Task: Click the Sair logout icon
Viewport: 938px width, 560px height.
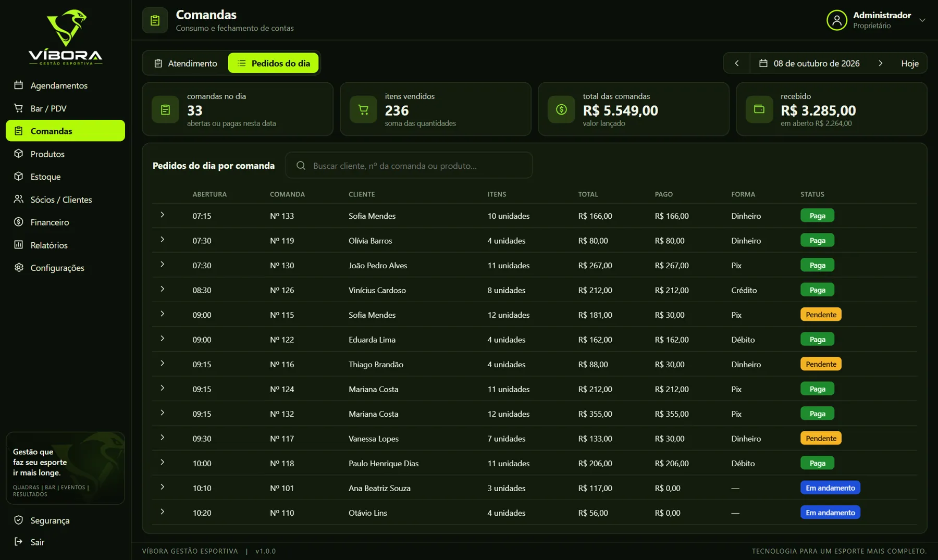Action: pyautogui.click(x=19, y=542)
